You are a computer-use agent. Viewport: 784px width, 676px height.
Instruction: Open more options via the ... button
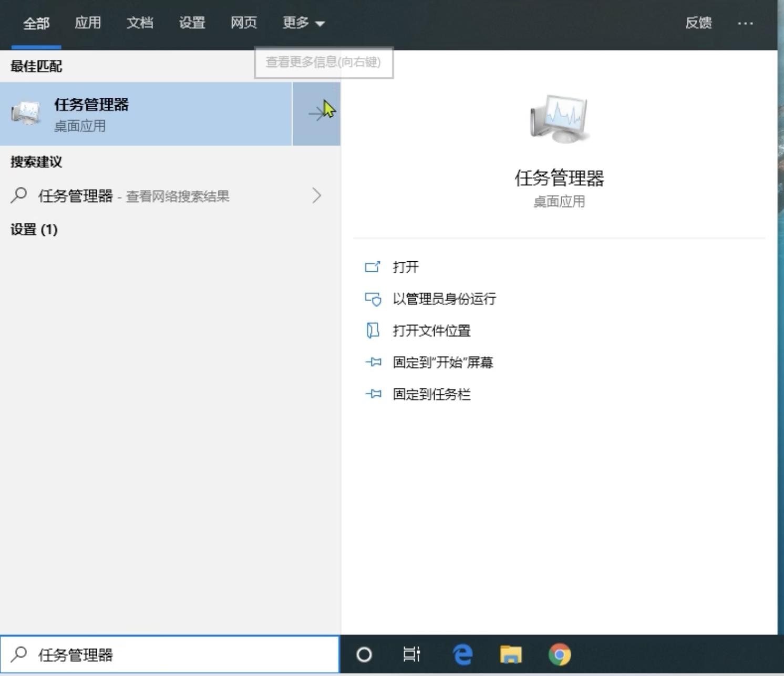[x=746, y=23]
